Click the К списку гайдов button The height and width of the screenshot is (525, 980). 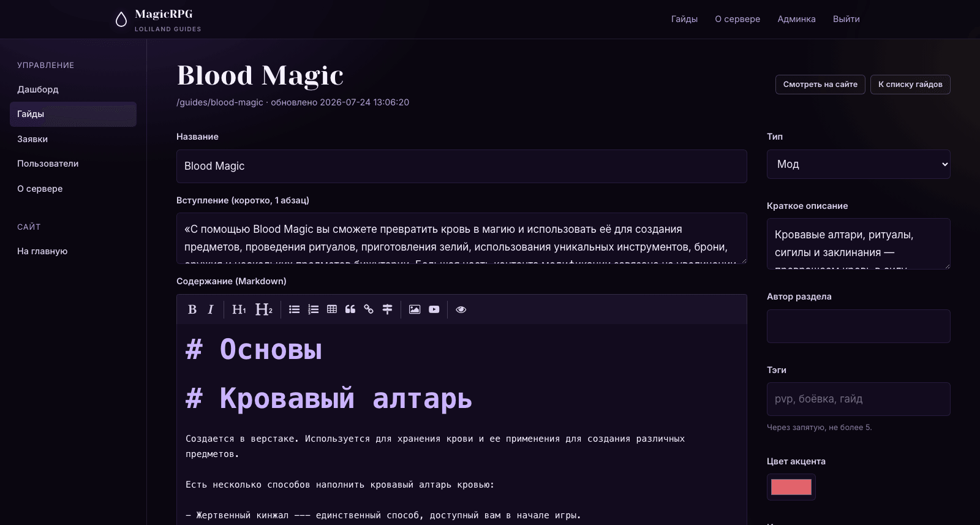point(910,85)
